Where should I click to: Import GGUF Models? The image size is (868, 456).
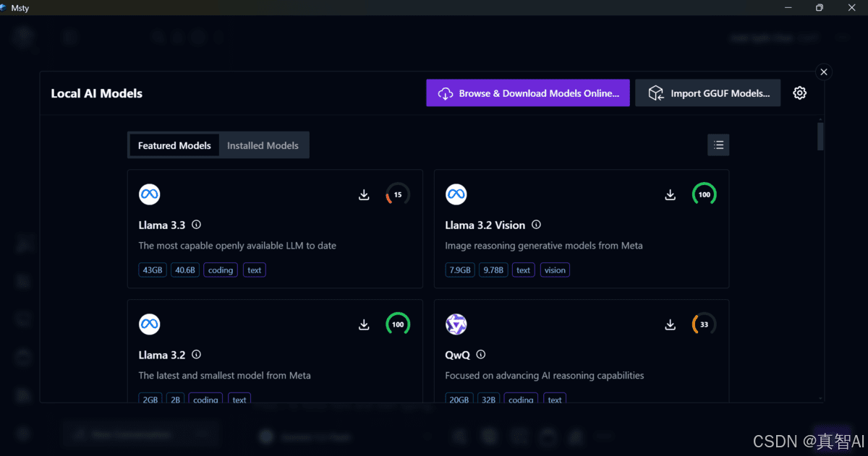tap(708, 93)
